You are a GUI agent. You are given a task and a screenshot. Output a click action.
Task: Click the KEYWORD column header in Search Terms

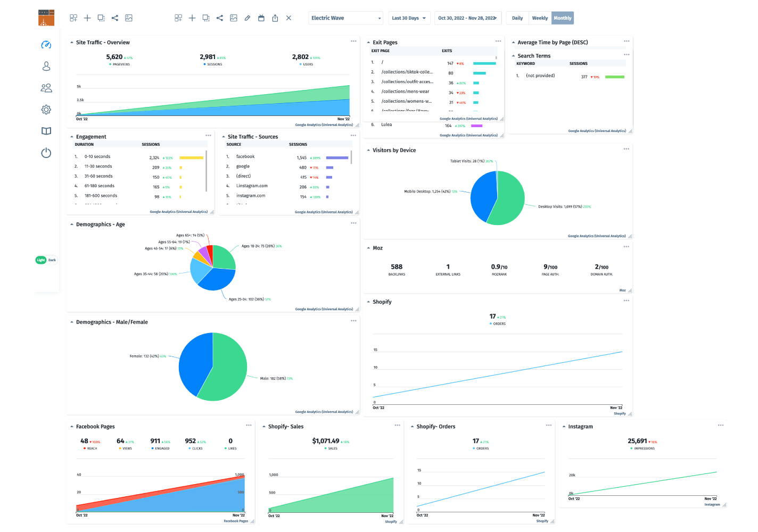pyautogui.click(x=525, y=64)
